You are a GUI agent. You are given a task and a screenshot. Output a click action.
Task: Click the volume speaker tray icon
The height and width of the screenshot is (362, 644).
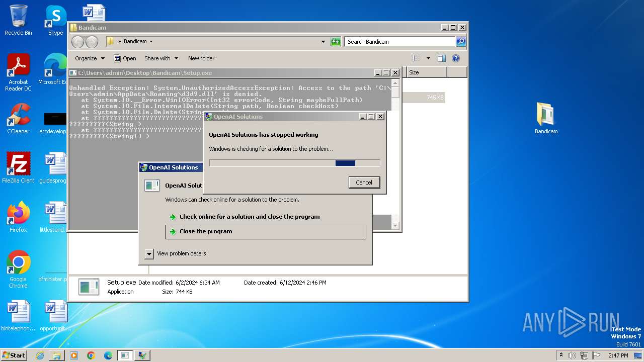[x=572, y=355]
